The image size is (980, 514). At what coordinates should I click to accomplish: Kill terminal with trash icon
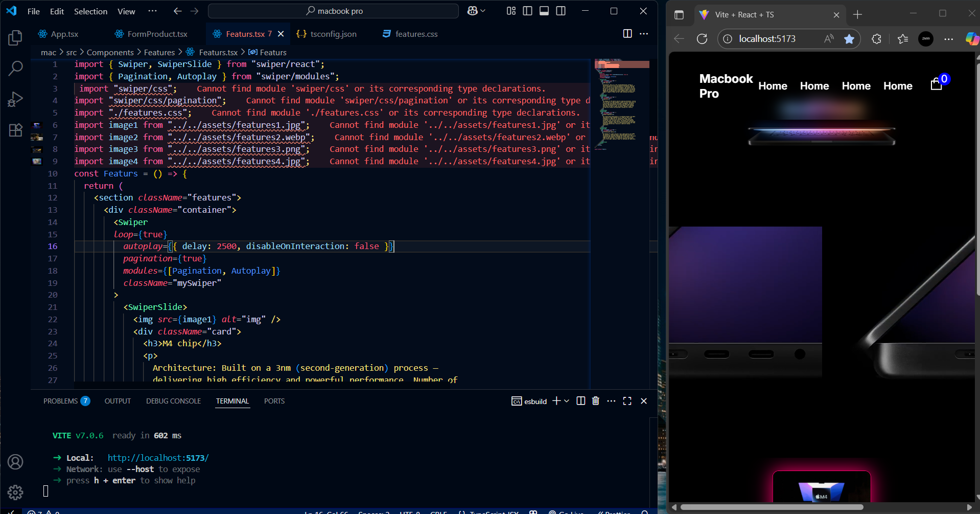click(595, 401)
